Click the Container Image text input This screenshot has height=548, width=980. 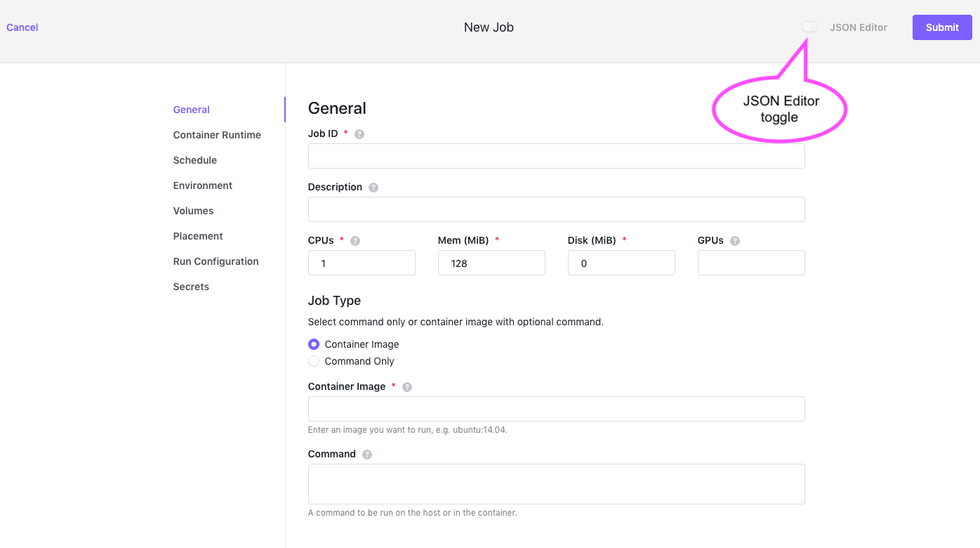point(556,409)
